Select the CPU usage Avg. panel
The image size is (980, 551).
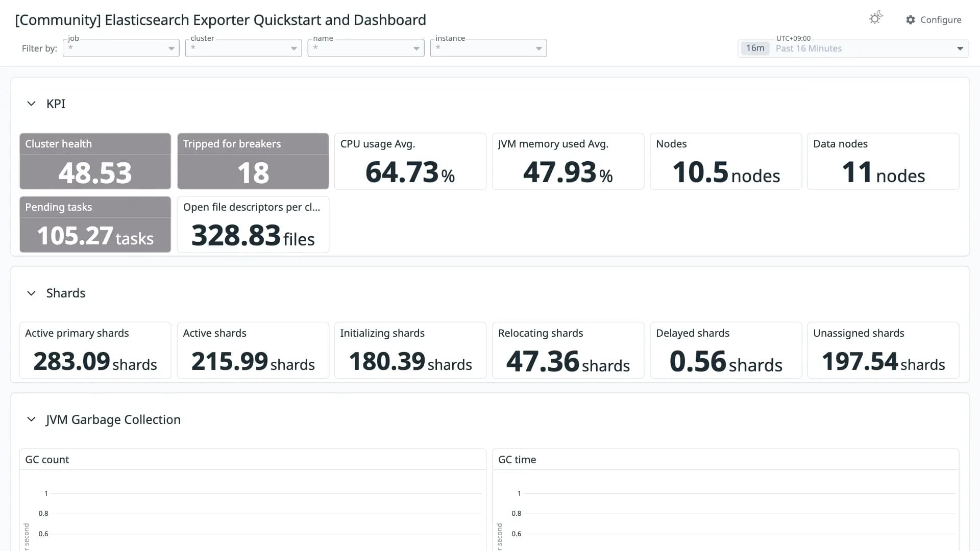tap(410, 161)
